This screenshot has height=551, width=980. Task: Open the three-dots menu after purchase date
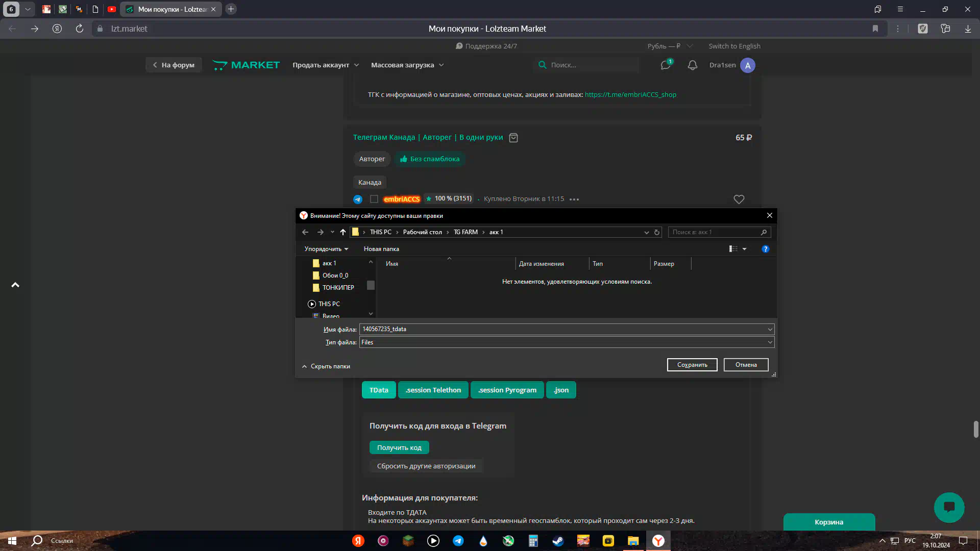[x=574, y=199]
